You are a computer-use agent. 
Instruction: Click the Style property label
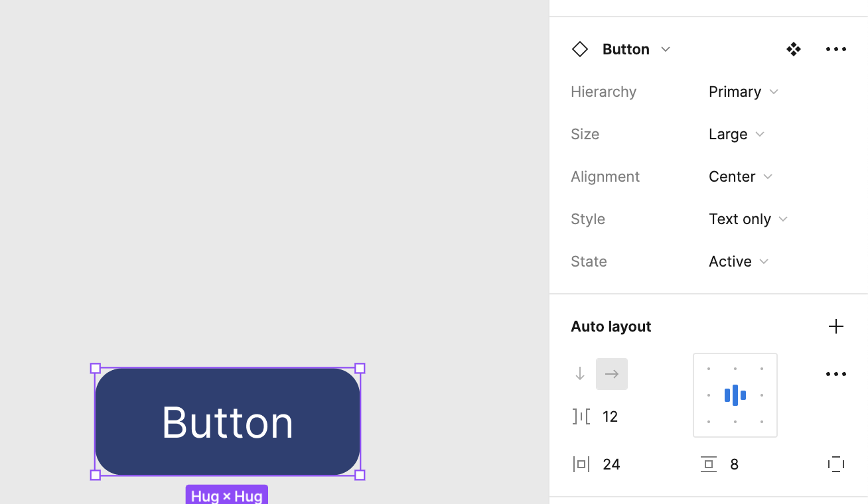pos(588,219)
